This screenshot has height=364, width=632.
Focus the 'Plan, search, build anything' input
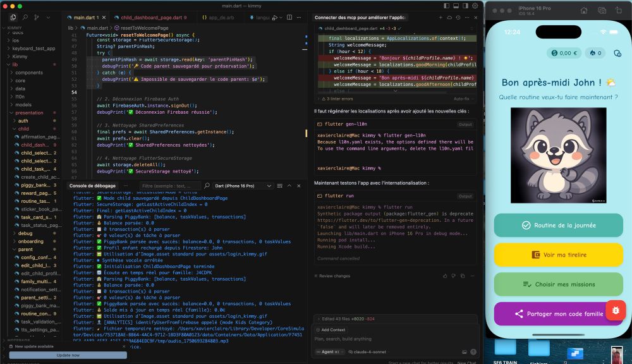[395, 339]
